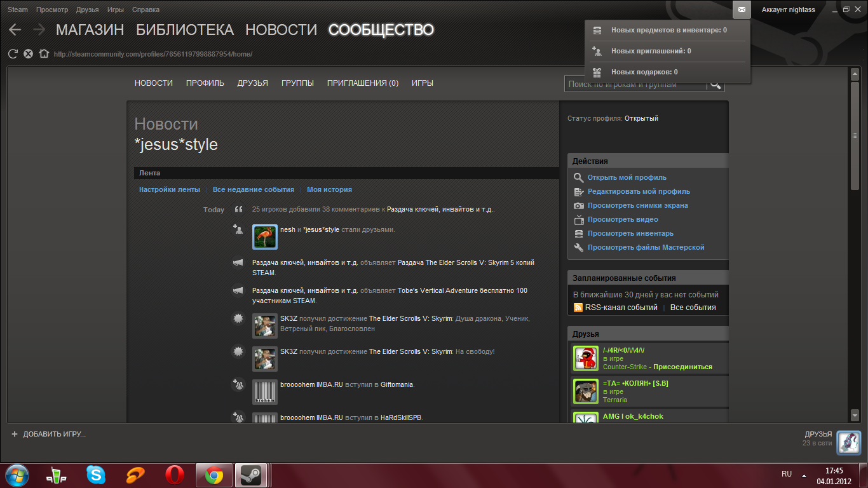Open Tobe's Vertical Adventure announcement
Image resolution: width=868 pixels, height=488 pixels.
pos(390,295)
